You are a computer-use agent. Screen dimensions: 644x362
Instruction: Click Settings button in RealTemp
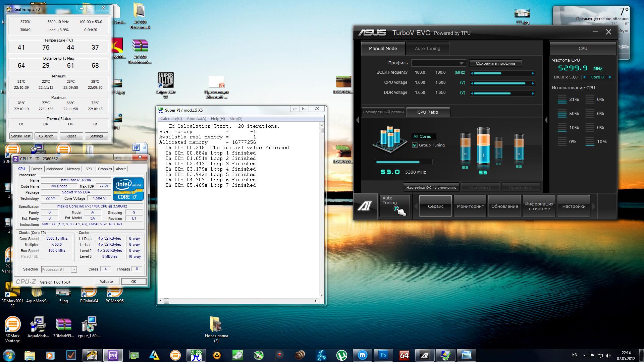pyautogui.click(x=96, y=136)
